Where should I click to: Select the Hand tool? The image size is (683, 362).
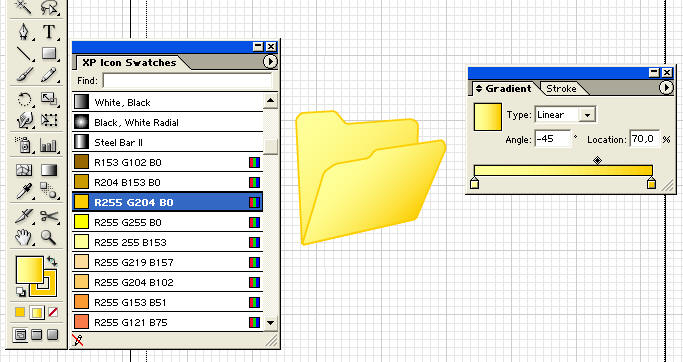pos(24,237)
